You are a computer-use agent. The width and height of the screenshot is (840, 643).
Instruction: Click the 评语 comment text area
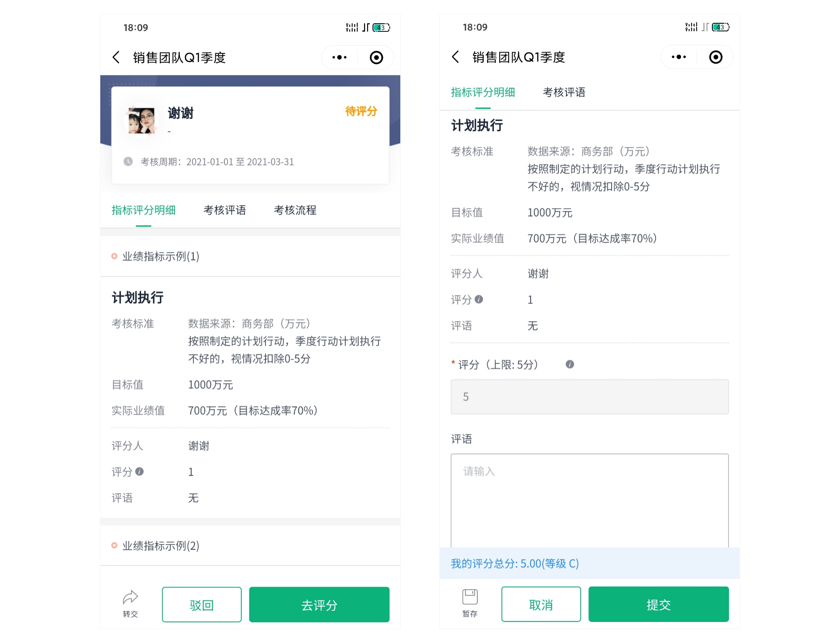pos(590,501)
